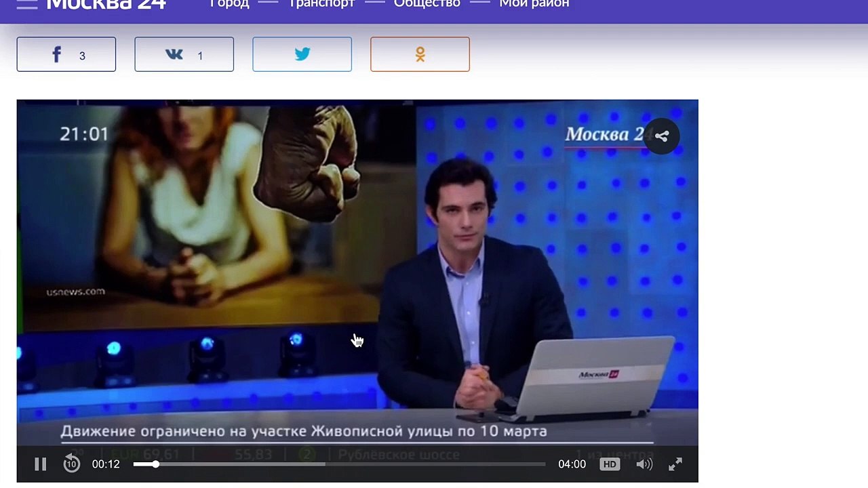Rewind video by 10 seconds

(x=71, y=464)
